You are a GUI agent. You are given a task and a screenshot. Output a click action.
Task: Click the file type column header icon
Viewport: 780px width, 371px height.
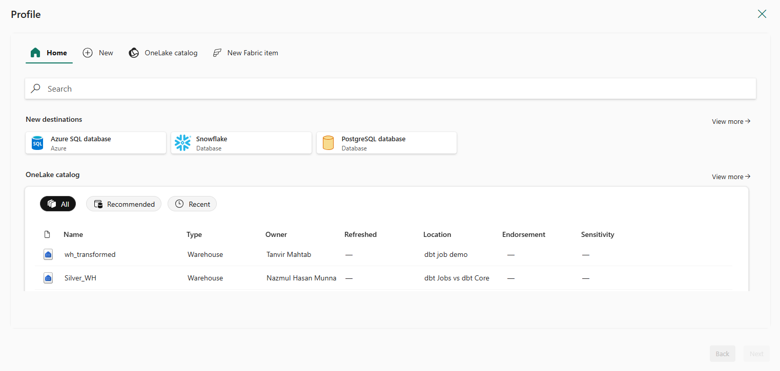[47, 234]
